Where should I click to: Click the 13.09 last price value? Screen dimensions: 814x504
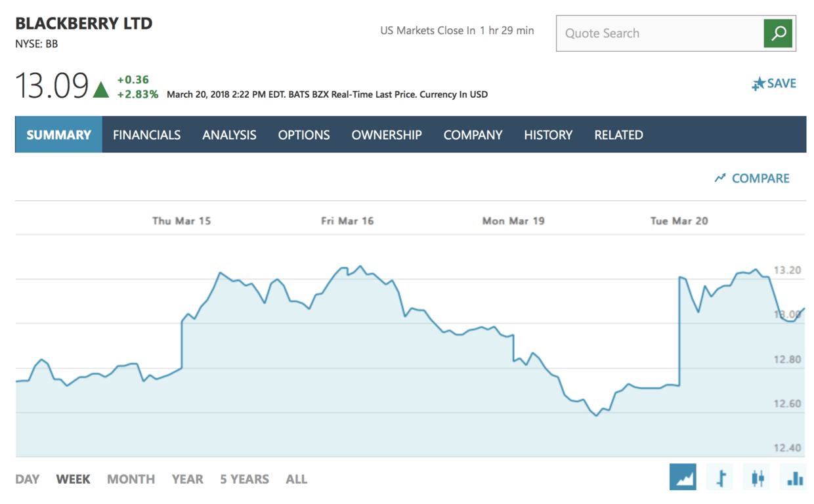(52, 85)
